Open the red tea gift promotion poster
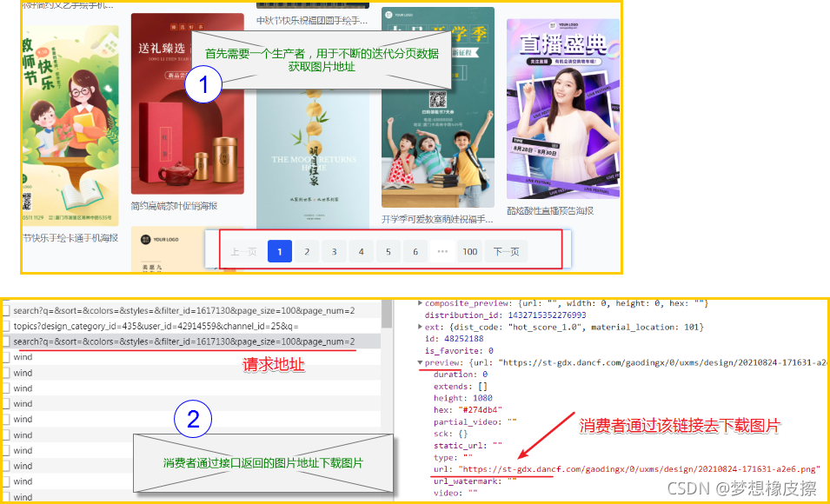830x504 pixels. point(188,103)
